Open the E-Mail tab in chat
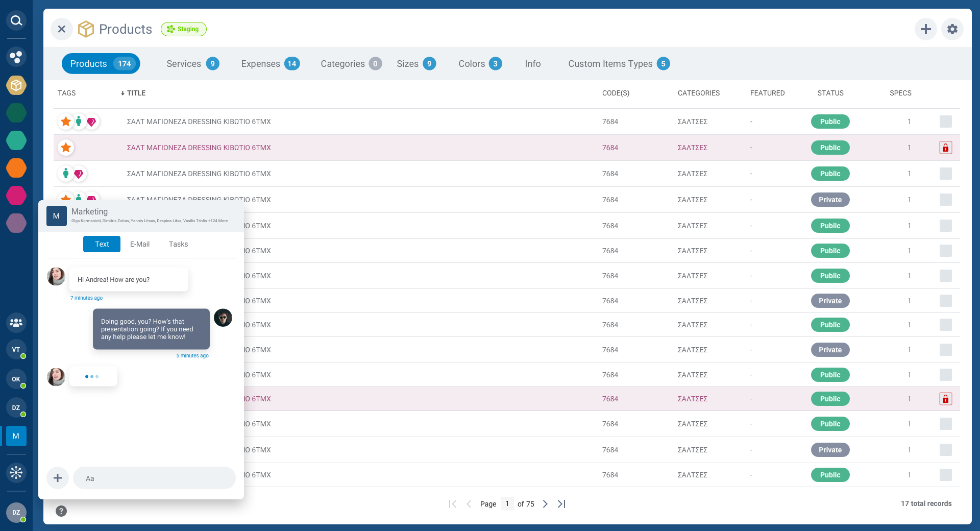Viewport: 980px width, 531px height. point(140,244)
